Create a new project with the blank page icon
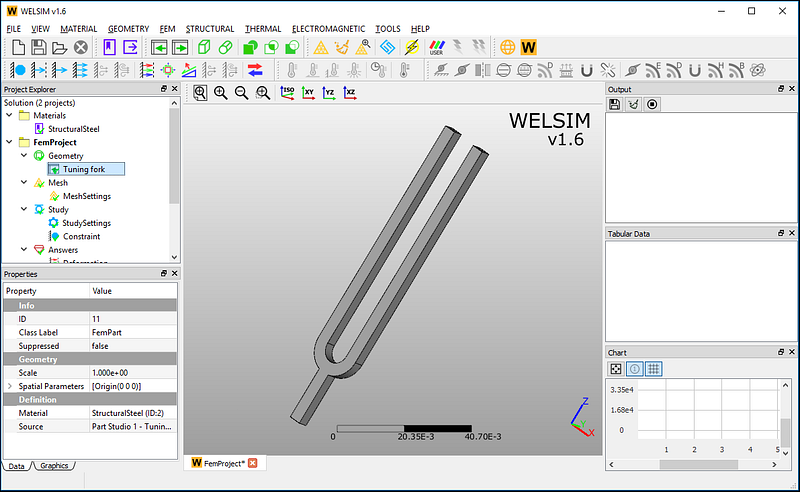Image resolution: width=800 pixels, height=492 pixels. (18, 47)
